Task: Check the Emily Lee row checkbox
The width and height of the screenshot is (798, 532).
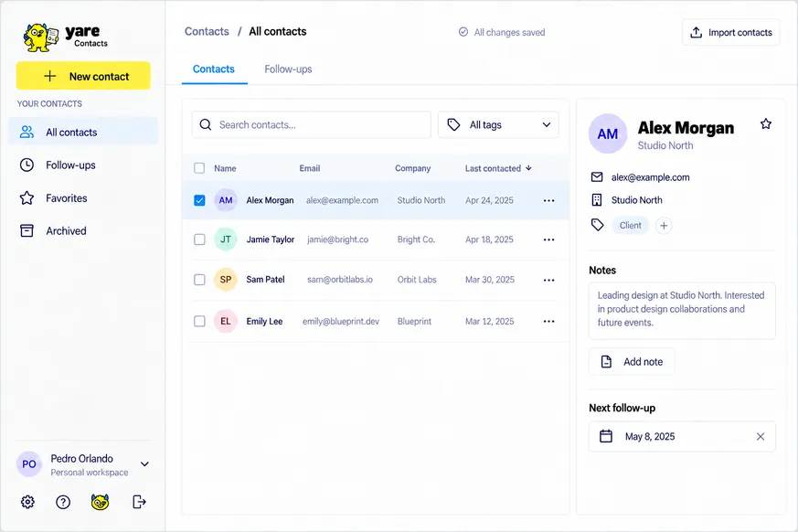Action: click(199, 321)
